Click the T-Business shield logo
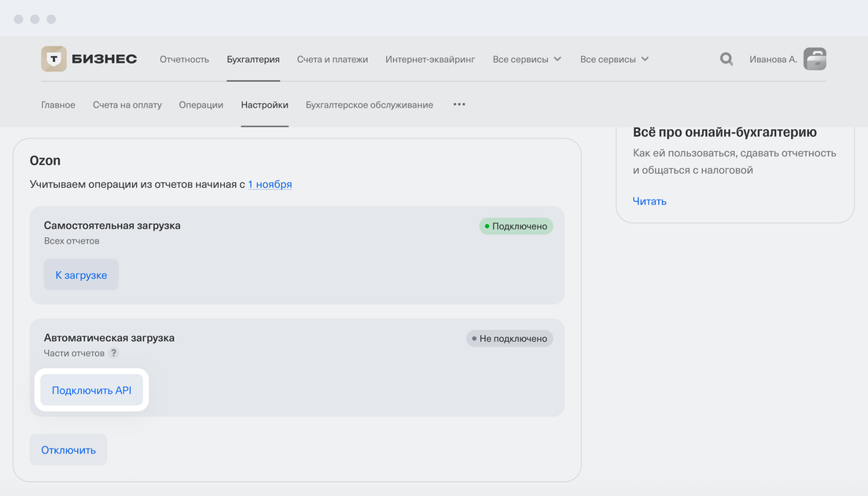 53,59
